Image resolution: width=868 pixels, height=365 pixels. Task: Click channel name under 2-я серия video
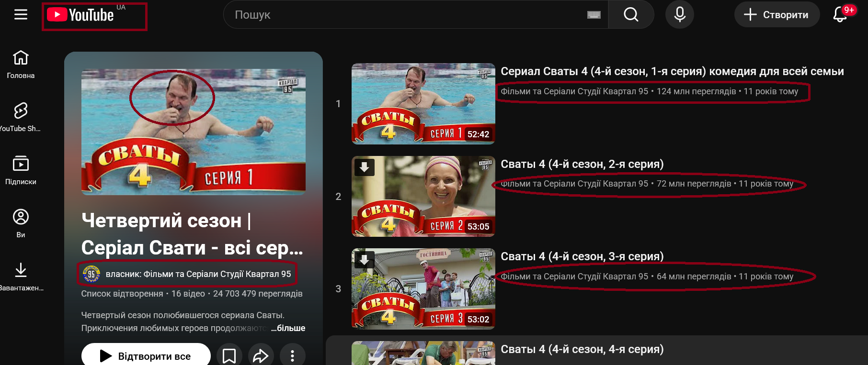click(574, 184)
